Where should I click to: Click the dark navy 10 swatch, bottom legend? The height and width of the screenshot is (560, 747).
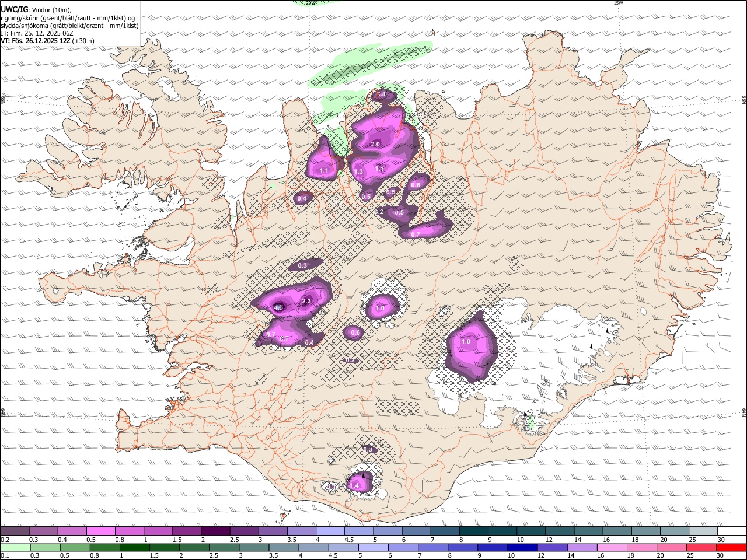click(522, 547)
